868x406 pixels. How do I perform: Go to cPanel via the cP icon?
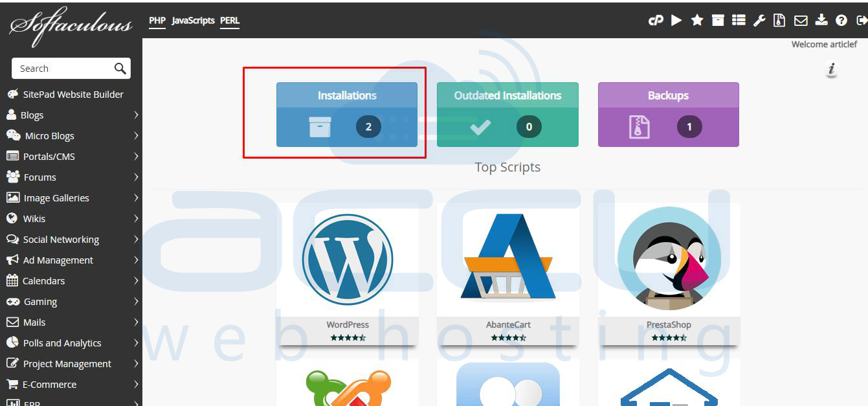656,21
